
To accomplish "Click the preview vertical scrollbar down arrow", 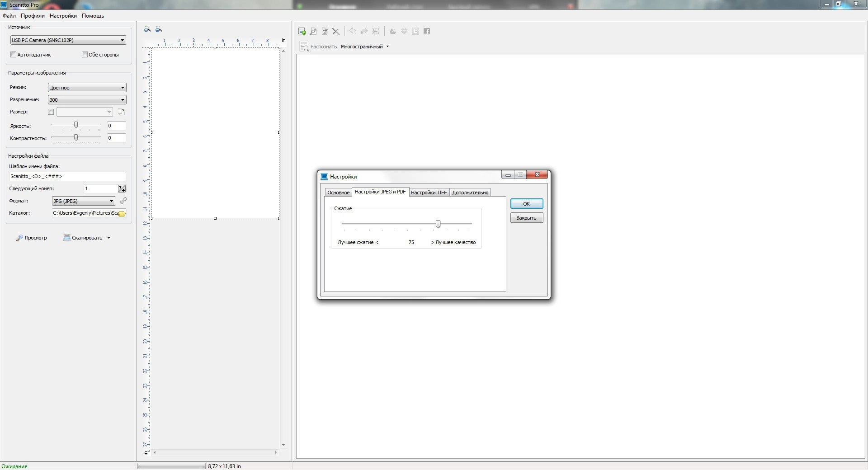I will [283, 445].
